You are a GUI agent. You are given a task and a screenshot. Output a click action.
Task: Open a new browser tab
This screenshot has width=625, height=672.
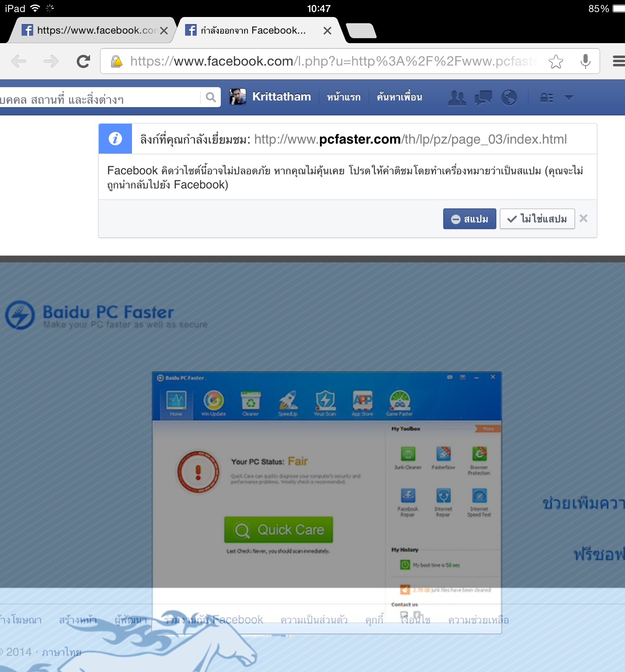tap(361, 31)
